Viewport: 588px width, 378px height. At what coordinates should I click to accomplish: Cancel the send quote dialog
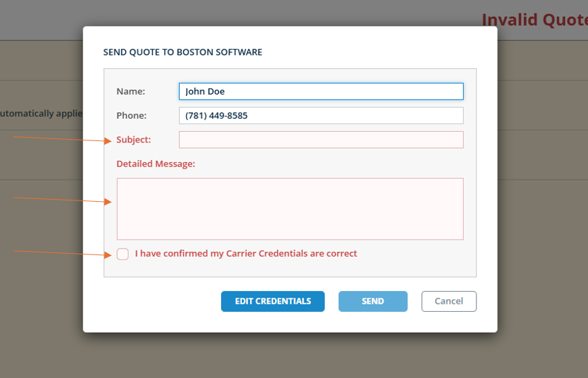[449, 301]
